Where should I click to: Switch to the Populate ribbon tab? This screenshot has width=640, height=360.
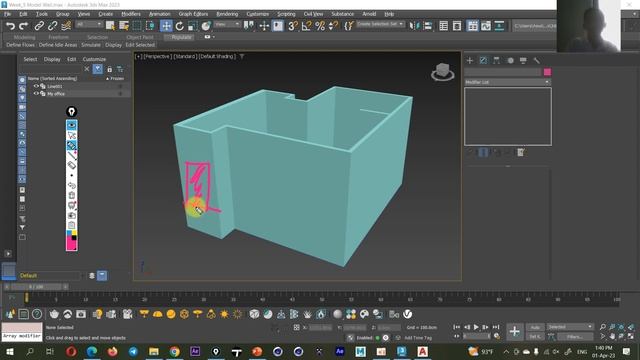point(181,37)
